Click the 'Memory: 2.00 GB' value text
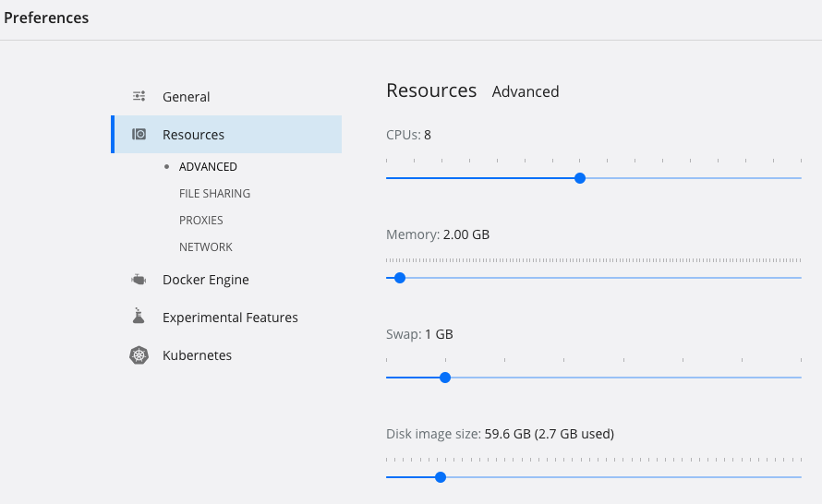 [438, 234]
